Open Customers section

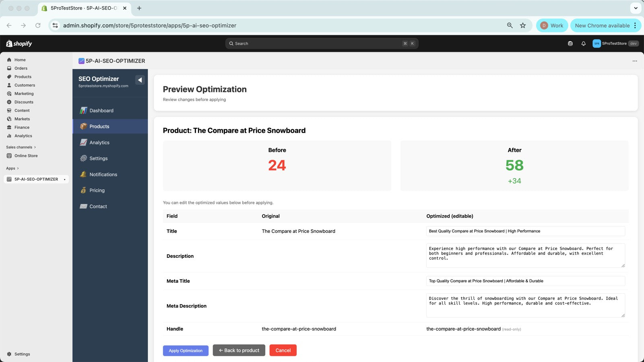pos(25,85)
